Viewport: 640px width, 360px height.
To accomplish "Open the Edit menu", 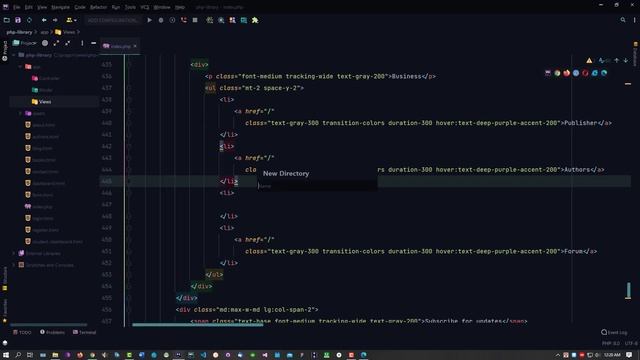I will coord(29,7).
